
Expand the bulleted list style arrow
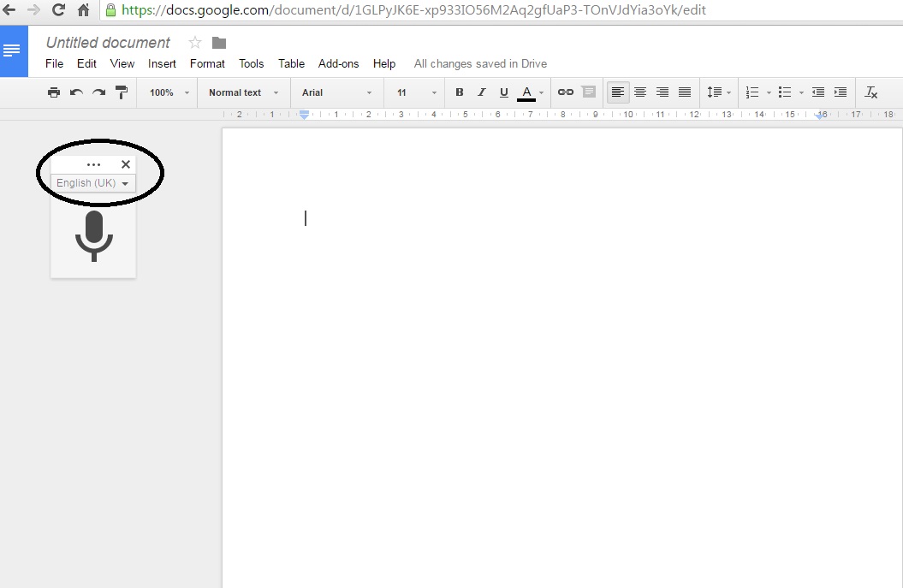pos(802,92)
